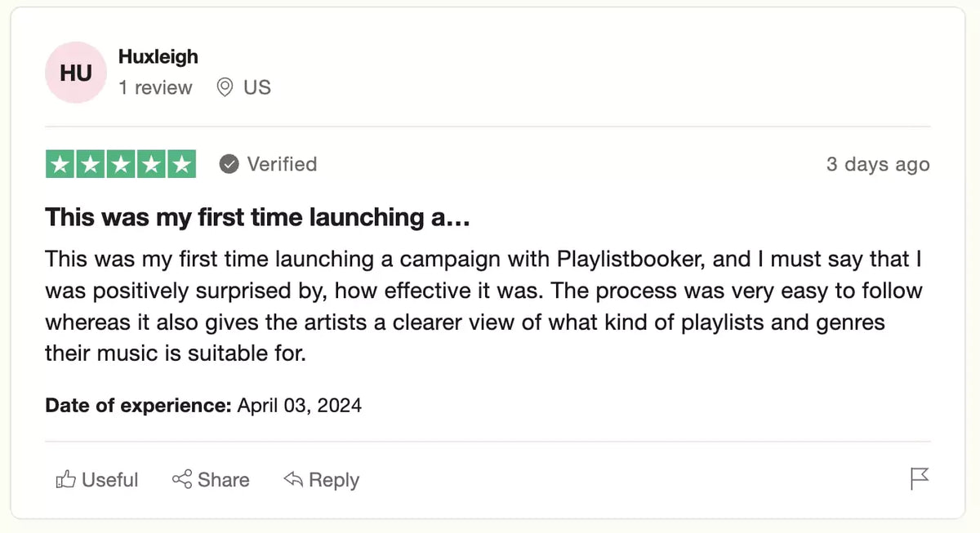
Task: Flag this review using flag icon
Action: (x=920, y=479)
